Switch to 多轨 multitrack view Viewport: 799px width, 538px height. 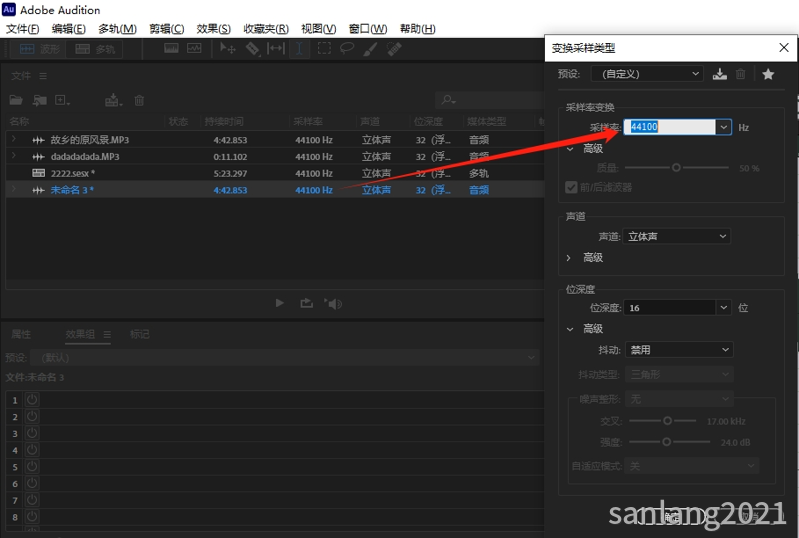(95, 48)
